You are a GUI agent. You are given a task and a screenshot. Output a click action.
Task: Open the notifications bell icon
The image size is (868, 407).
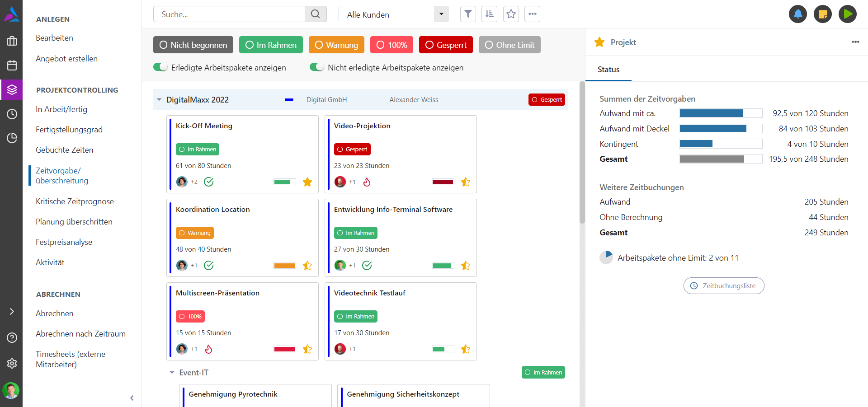coord(797,14)
